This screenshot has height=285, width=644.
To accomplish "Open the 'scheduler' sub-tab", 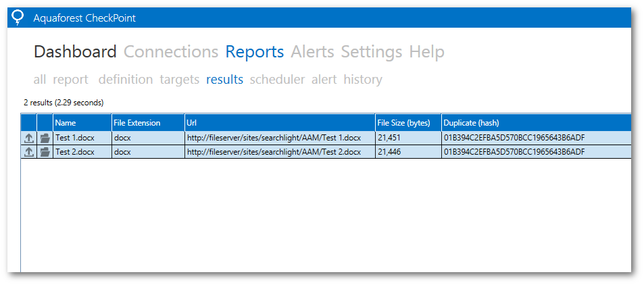I will tap(277, 80).
